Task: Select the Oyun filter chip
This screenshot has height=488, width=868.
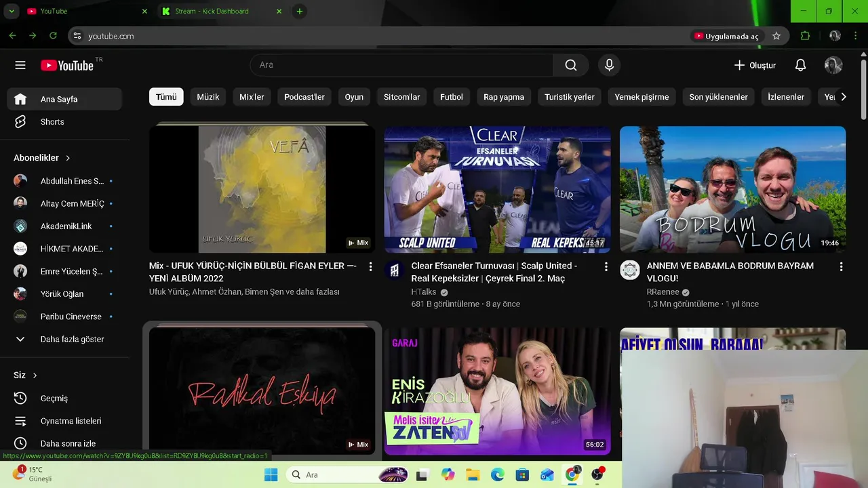Action: click(x=354, y=97)
